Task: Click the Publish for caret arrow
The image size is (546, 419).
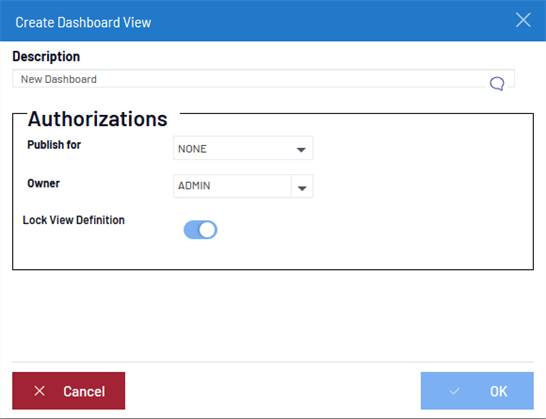Action: pos(301,150)
